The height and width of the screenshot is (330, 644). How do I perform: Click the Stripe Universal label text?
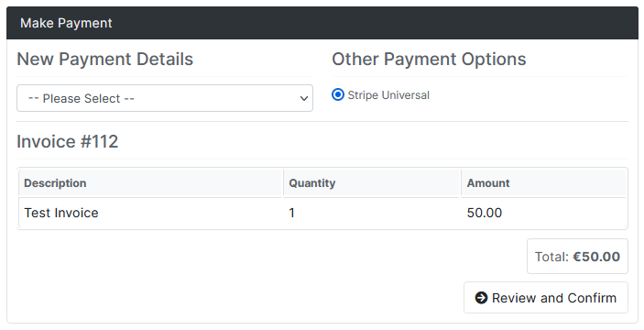(388, 95)
